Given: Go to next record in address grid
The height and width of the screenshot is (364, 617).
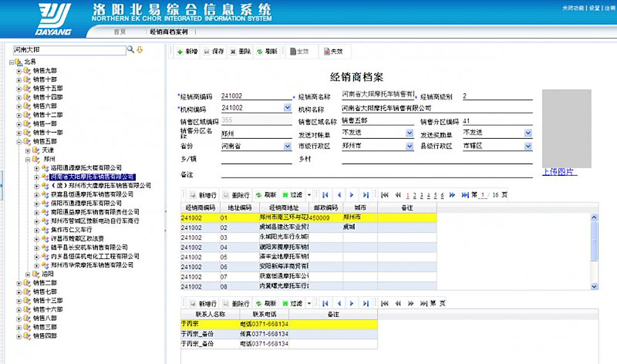Looking at the screenshot, I should tap(352, 195).
